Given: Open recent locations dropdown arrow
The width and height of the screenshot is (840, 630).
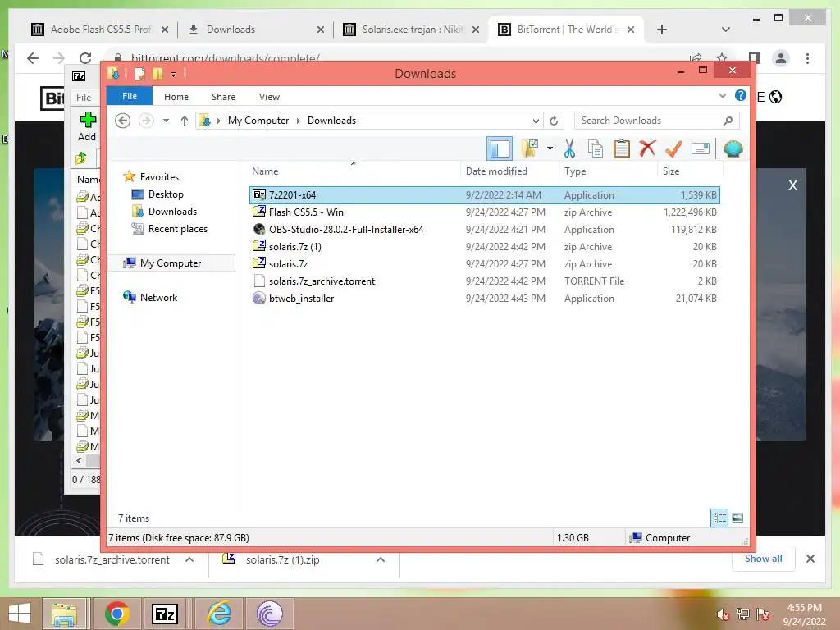Looking at the screenshot, I should point(166,121).
